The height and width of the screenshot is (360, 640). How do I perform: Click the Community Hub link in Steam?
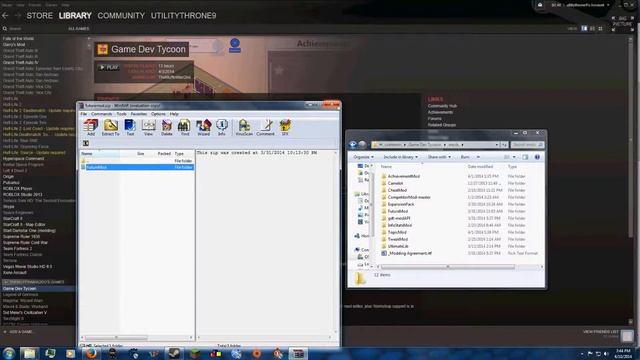pyautogui.click(x=442, y=106)
